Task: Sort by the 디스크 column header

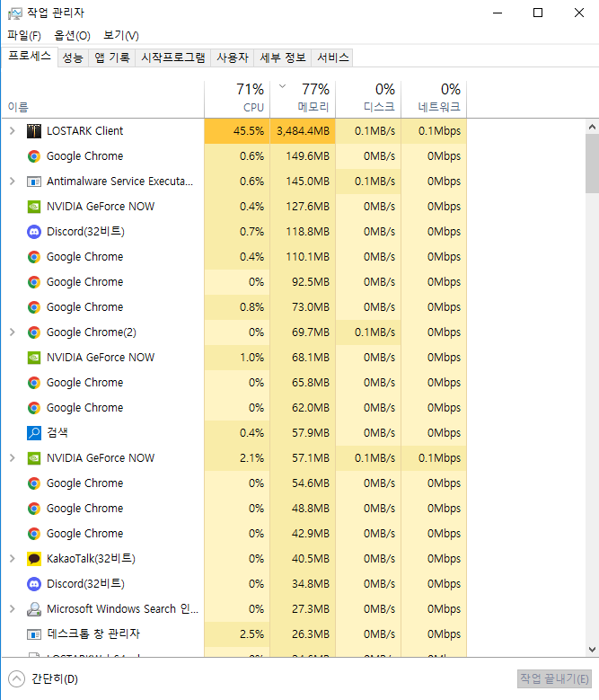Action: (368, 100)
